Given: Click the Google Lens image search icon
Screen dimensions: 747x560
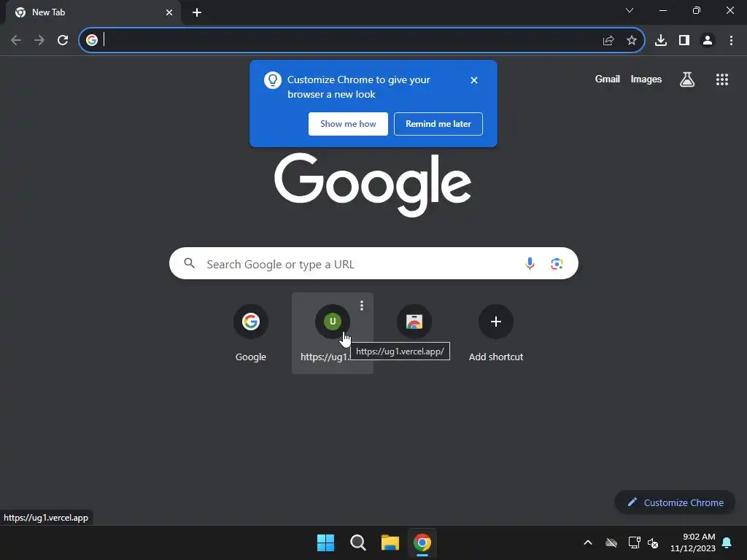Looking at the screenshot, I should [x=557, y=263].
